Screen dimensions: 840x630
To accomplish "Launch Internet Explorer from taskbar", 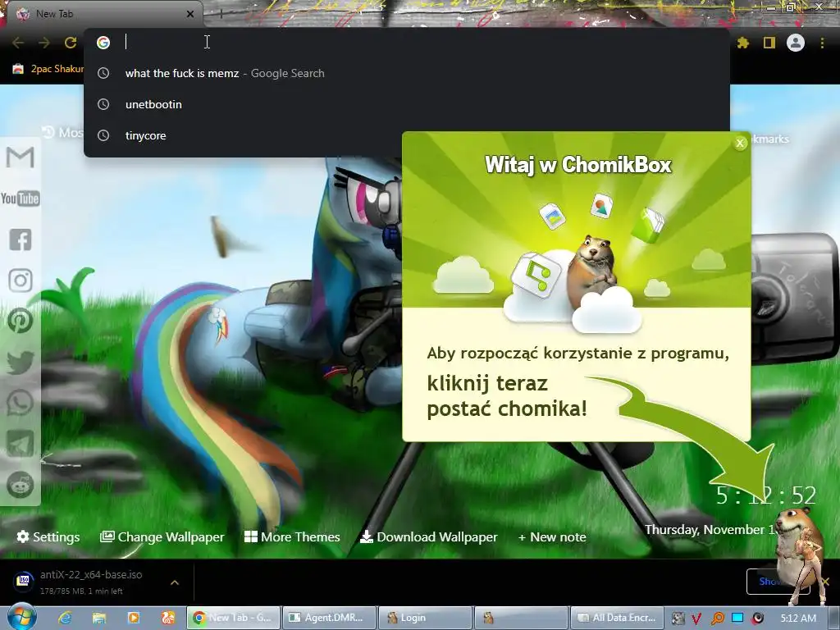I will click(65, 618).
